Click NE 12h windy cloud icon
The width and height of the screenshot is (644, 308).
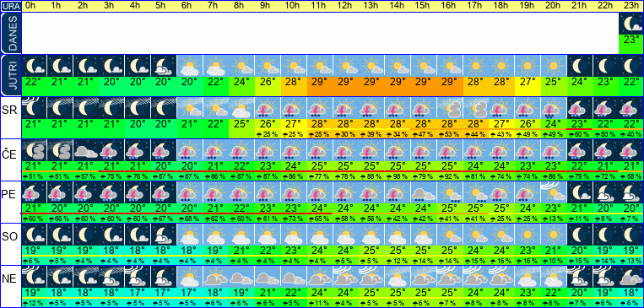pos(346,277)
